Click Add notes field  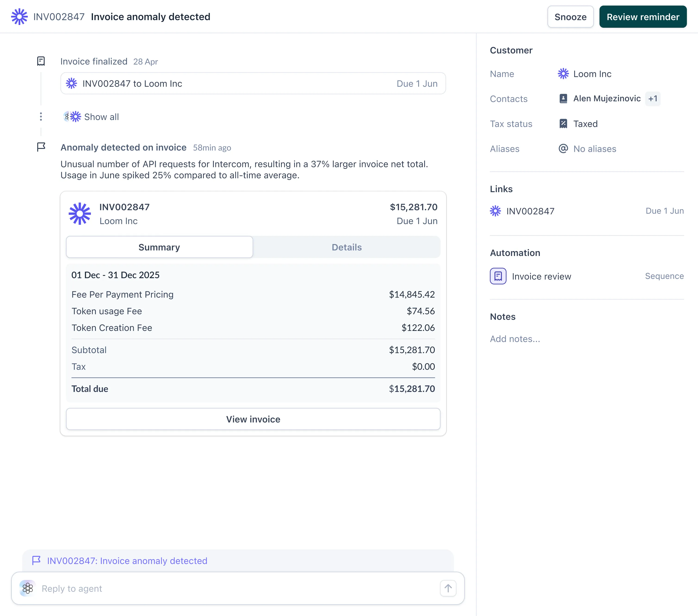pos(515,339)
